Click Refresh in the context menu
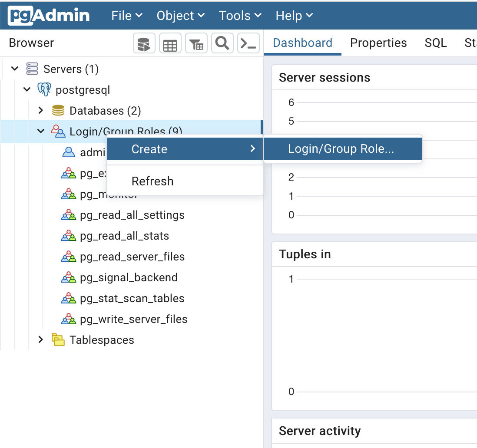Viewport: 477px width, 448px height. [x=152, y=181]
